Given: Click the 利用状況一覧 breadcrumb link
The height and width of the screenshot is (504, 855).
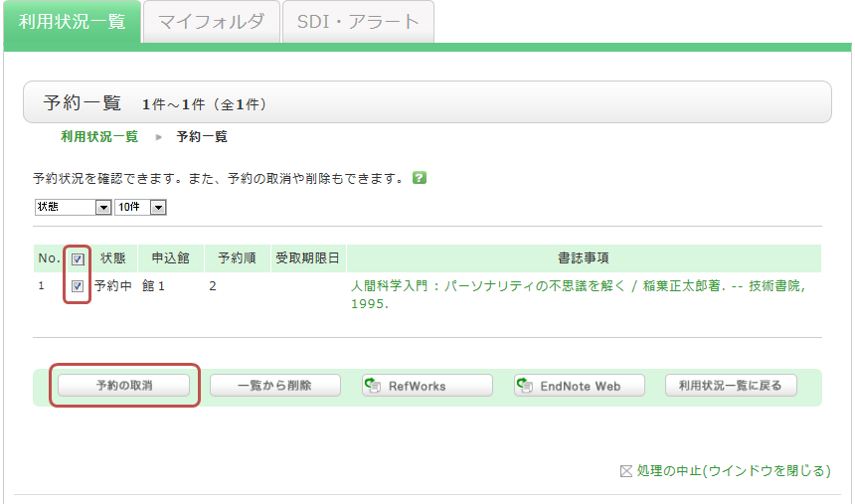Looking at the screenshot, I should tap(99, 136).
